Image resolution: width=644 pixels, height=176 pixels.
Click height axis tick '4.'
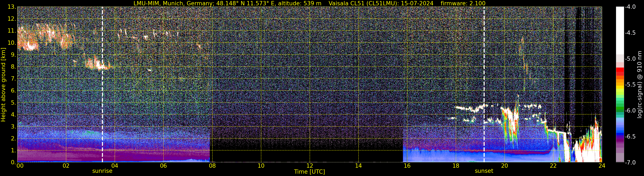click(13, 115)
